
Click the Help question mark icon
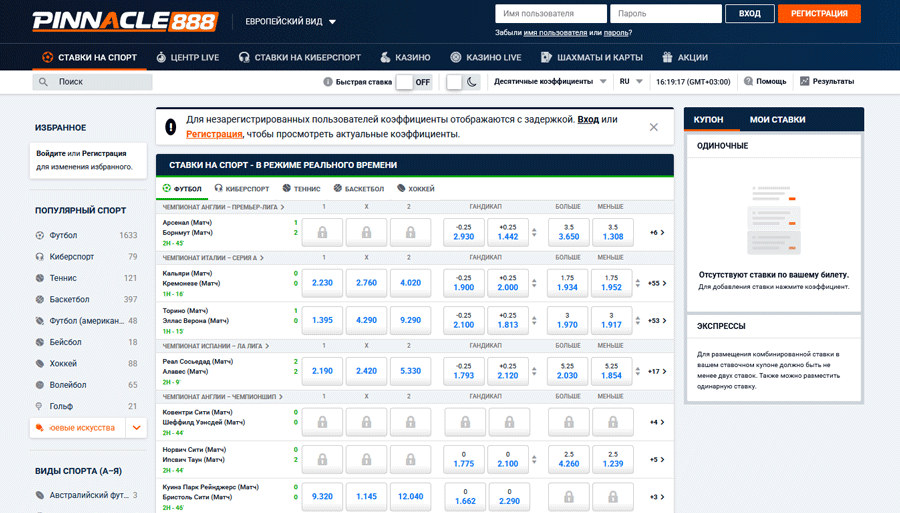tap(748, 82)
